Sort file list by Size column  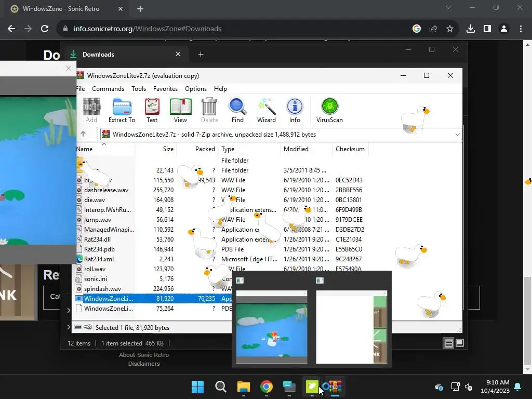156,149
